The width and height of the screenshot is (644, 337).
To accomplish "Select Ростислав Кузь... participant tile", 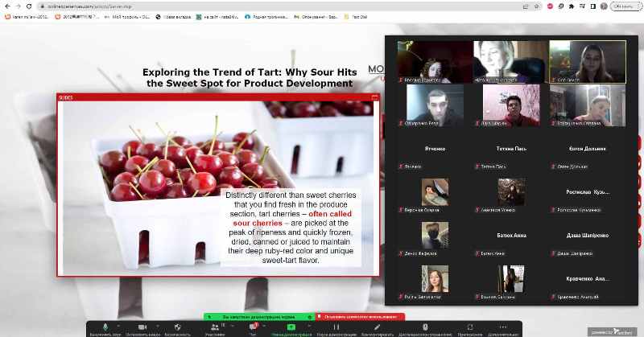I will (x=588, y=192).
